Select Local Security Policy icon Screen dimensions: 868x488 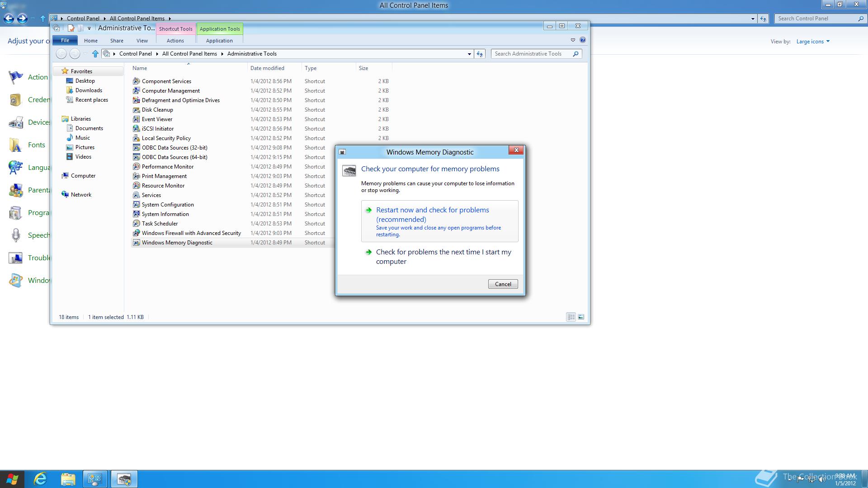136,138
